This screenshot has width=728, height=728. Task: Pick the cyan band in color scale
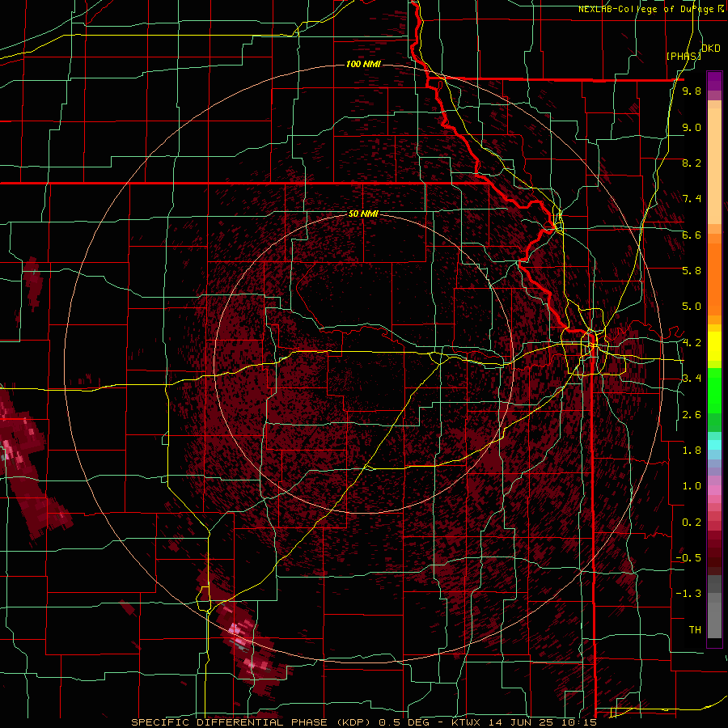[x=714, y=445]
